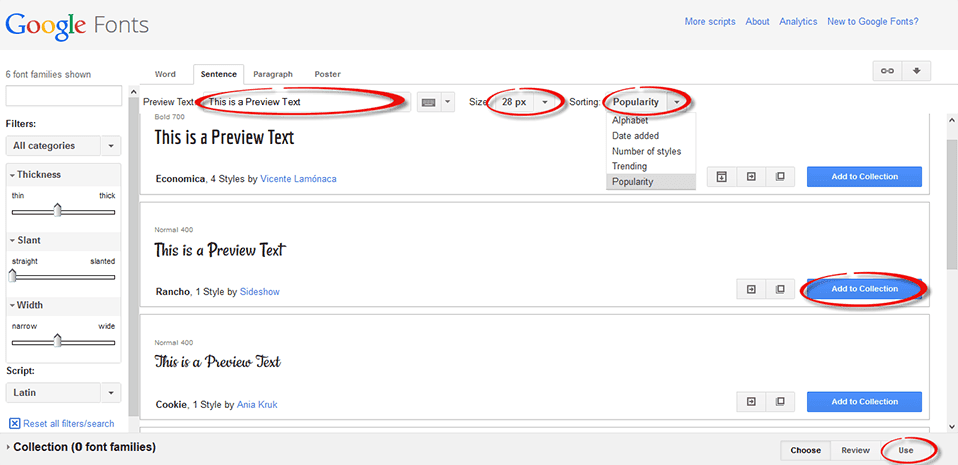Click the Width slider handle
Screen dimensions: 958x465
pyautogui.click(x=57, y=340)
